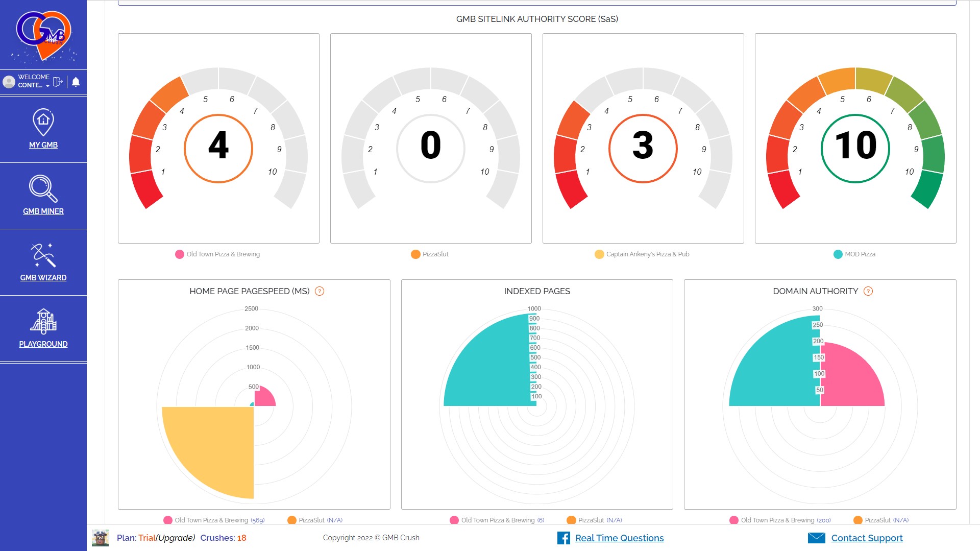Click the logout door icon
980x551 pixels.
58,82
